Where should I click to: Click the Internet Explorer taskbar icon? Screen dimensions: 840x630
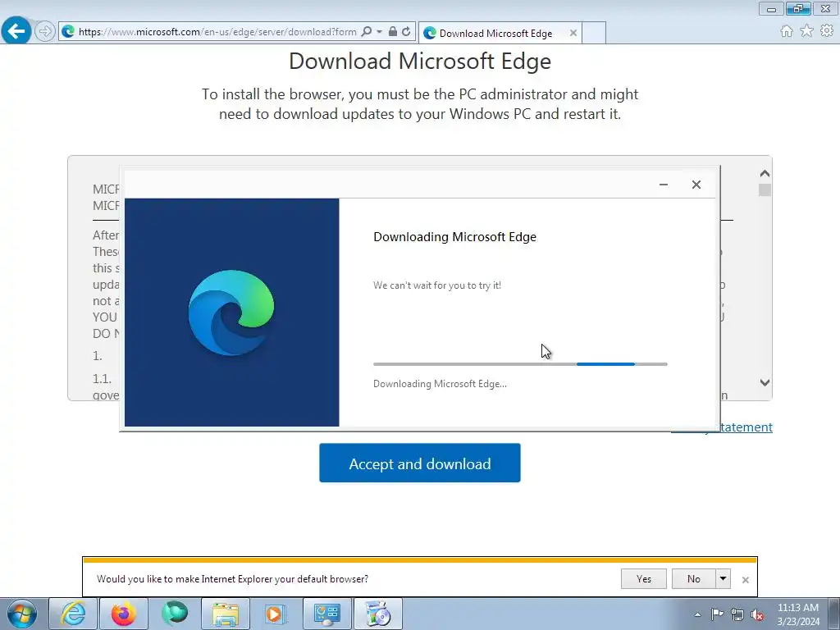pos(73,614)
